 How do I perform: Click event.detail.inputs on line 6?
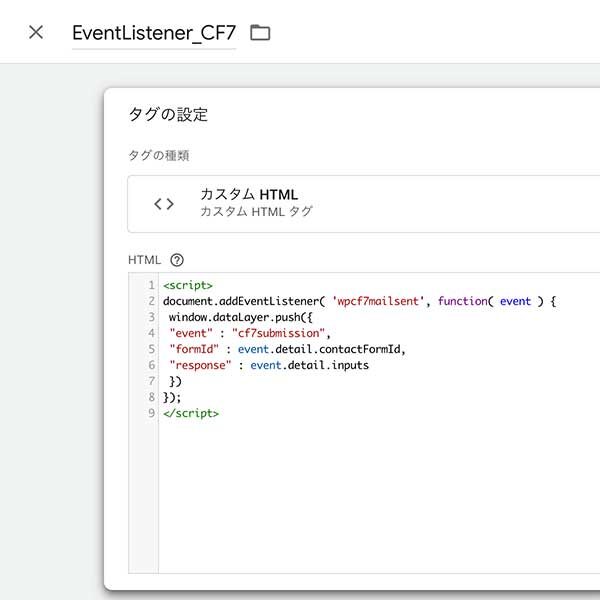pos(310,365)
